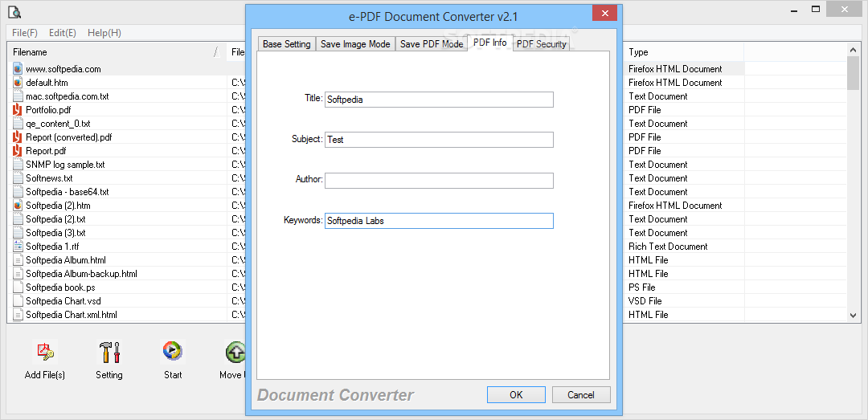Screen dimensions: 868x420
Task: Click the file icon beside Softpedia Chart.vsd
Action: tap(18, 301)
